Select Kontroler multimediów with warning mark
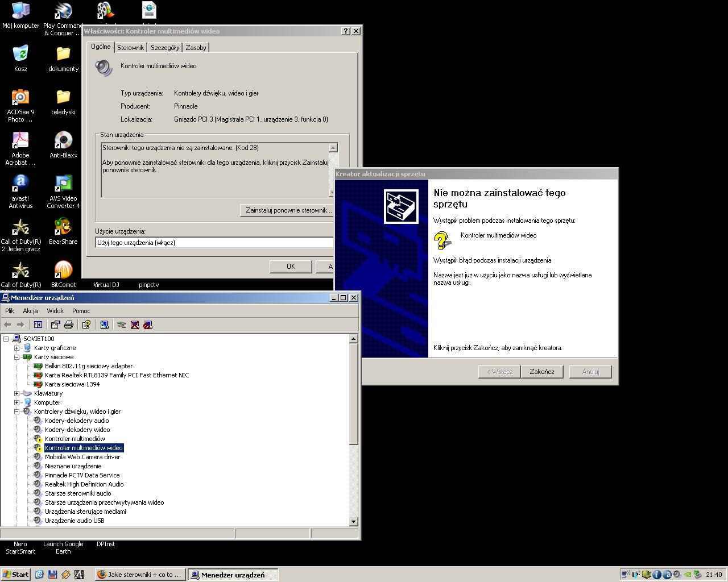This screenshot has width=728, height=582. pyautogui.click(x=75, y=439)
